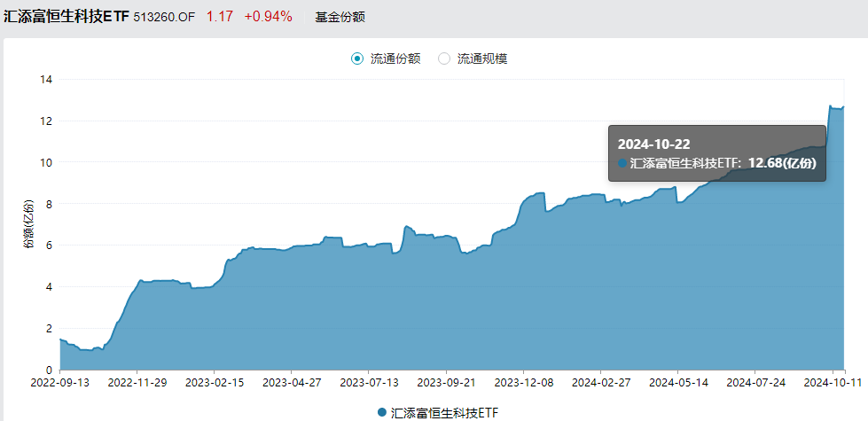This screenshot has width=868, height=421.
Task: Click the blue series dot in tooltip
Action: pos(622,163)
